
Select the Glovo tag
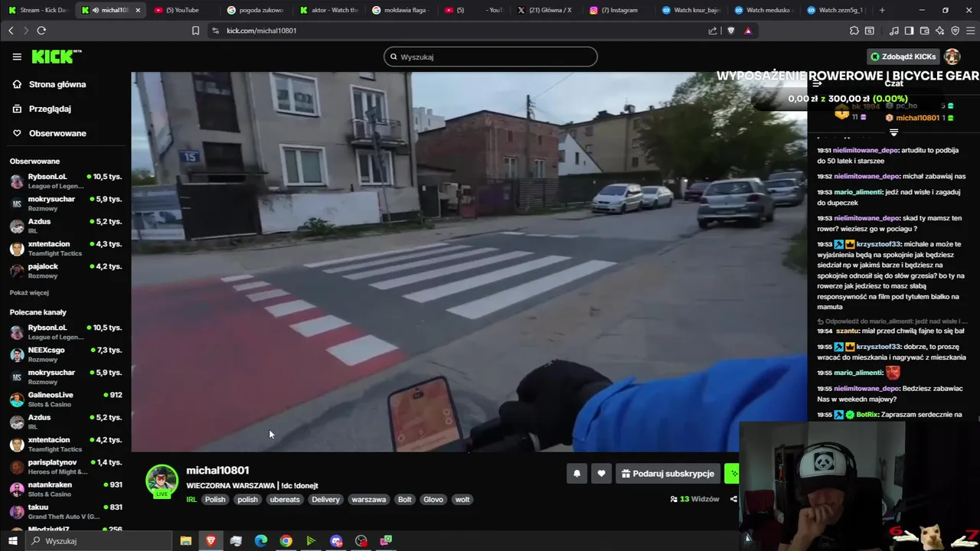pyautogui.click(x=433, y=500)
